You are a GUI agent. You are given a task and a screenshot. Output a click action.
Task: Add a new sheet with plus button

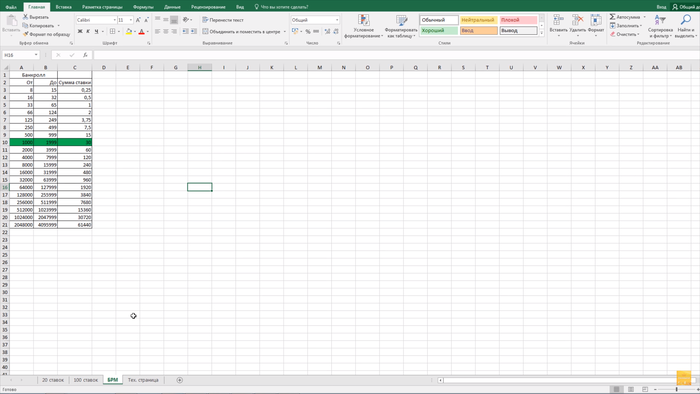point(179,380)
